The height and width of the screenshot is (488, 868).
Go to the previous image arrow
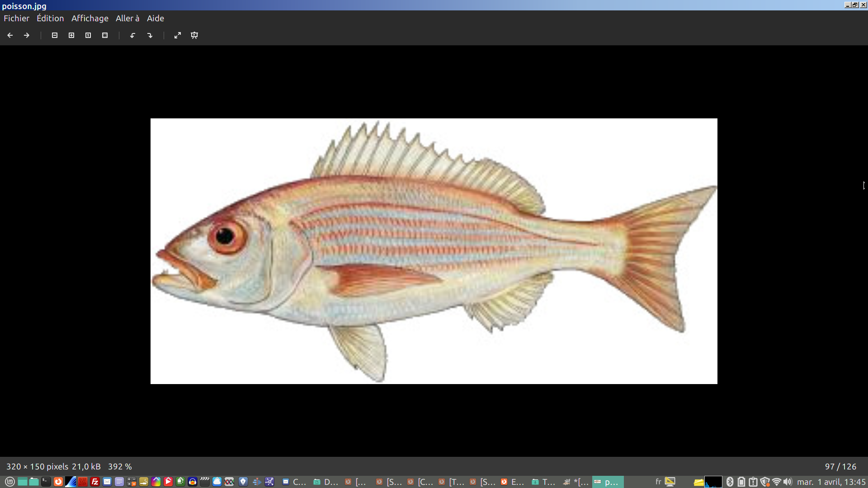tap(10, 35)
